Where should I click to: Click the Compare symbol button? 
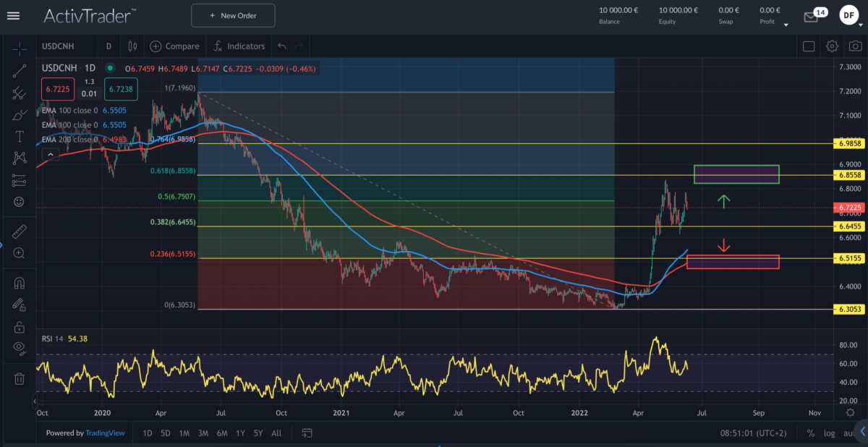point(174,46)
